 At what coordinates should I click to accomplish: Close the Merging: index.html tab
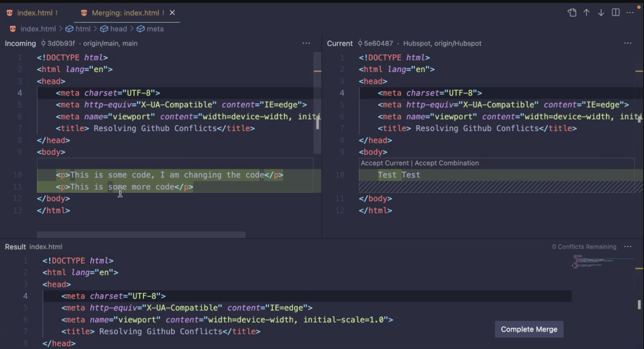point(172,13)
